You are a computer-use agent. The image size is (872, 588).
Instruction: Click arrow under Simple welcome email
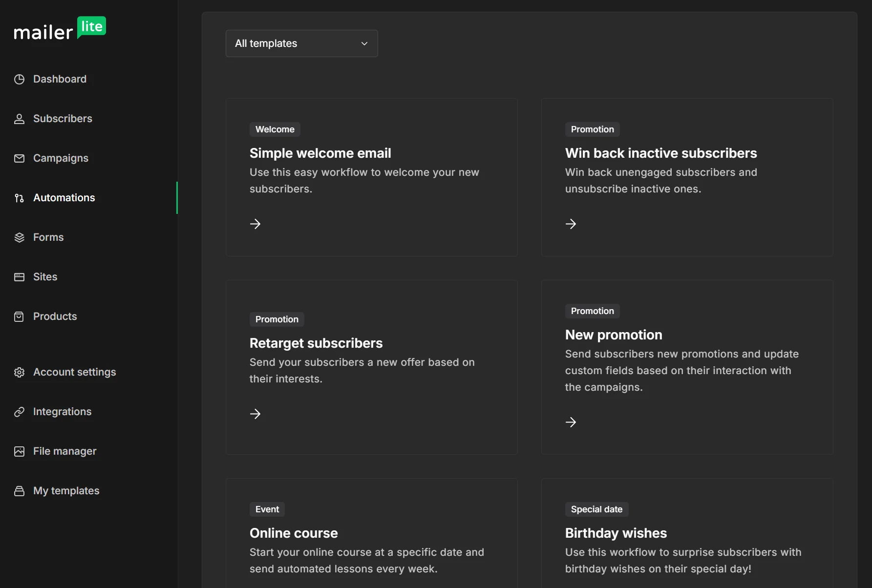(x=255, y=224)
